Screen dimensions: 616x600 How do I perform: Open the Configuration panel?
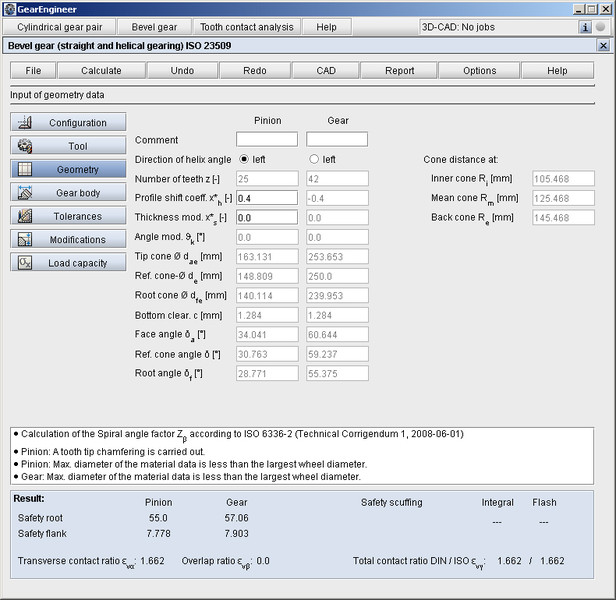[69, 123]
